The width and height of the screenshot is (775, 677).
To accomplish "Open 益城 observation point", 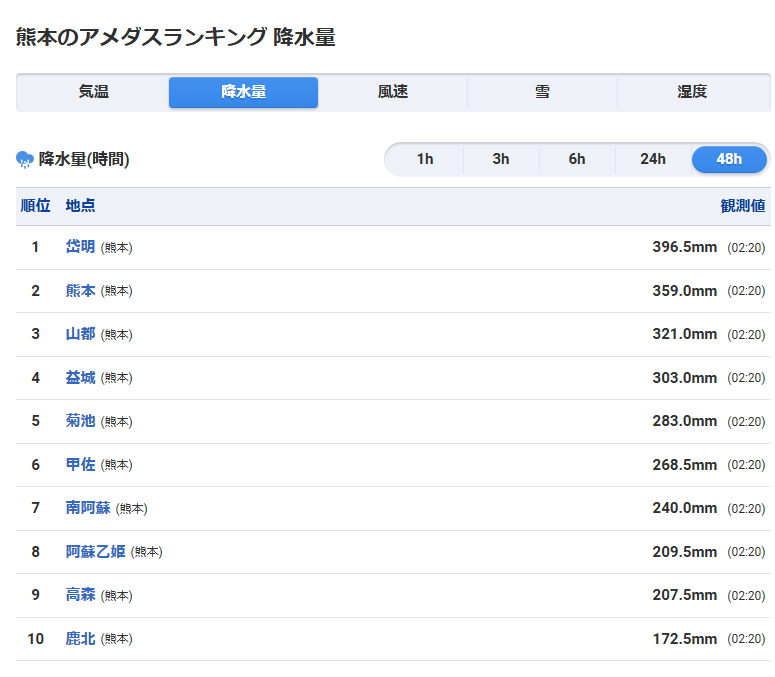I will [x=80, y=378].
